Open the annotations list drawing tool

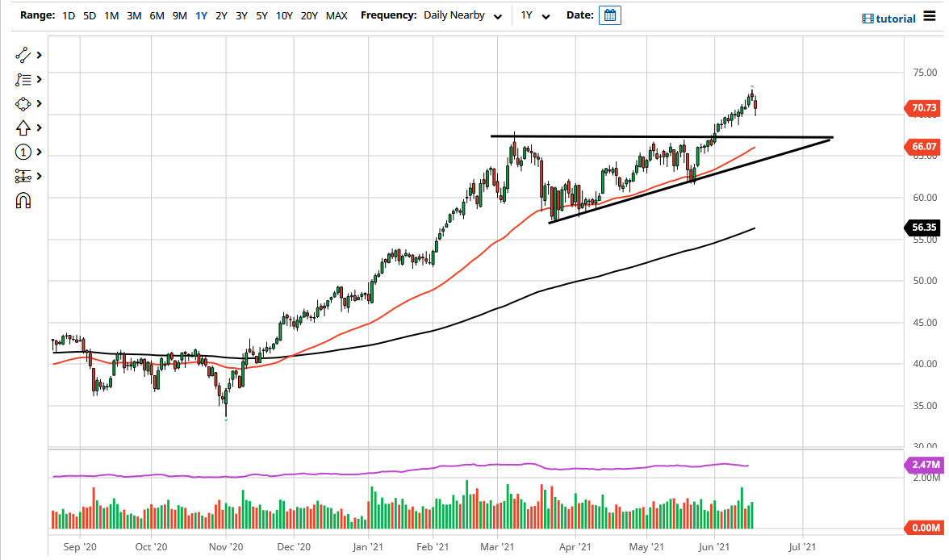[x=23, y=79]
